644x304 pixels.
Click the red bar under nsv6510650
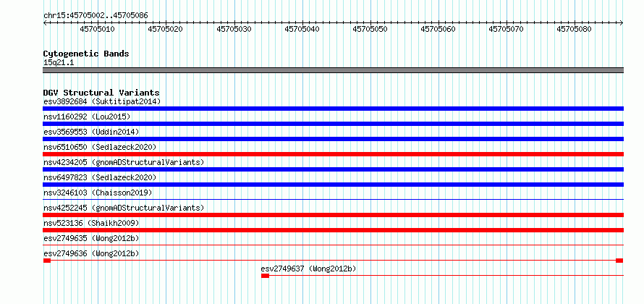point(333,154)
